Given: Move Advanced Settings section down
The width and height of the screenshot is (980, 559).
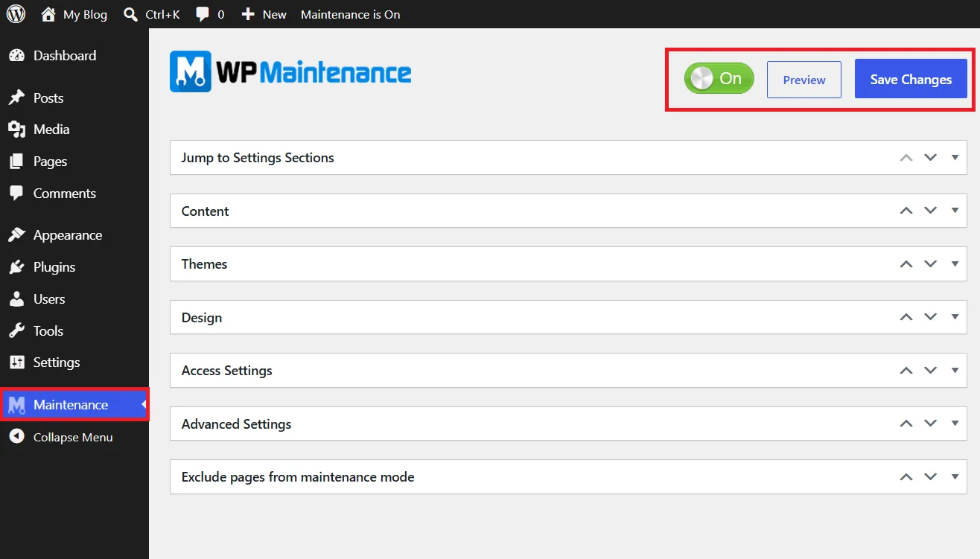Looking at the screenshot, I should click(x=930, y=424).
